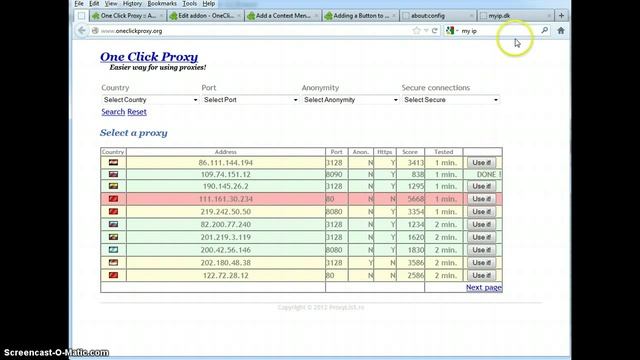Click country flag for 202.180.48.38
This screenshot has height=360, width=640.
113,262
